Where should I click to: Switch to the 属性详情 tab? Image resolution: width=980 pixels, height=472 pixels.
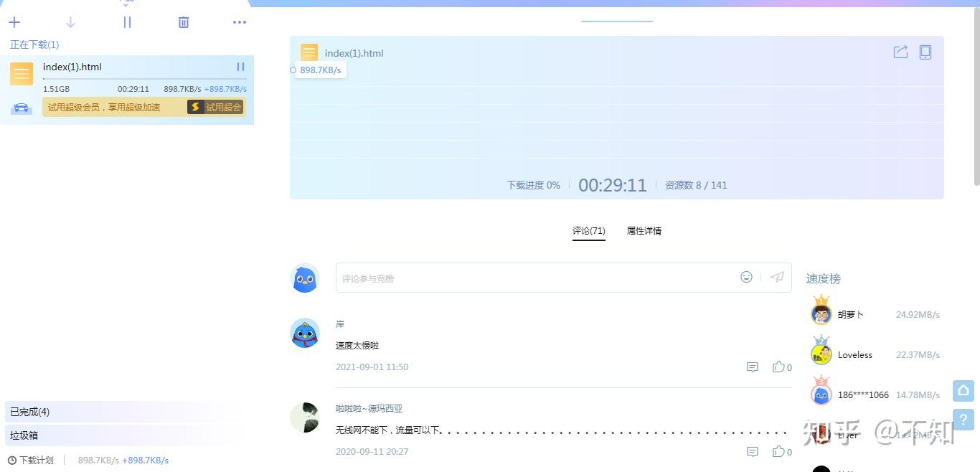click(644, 230)
